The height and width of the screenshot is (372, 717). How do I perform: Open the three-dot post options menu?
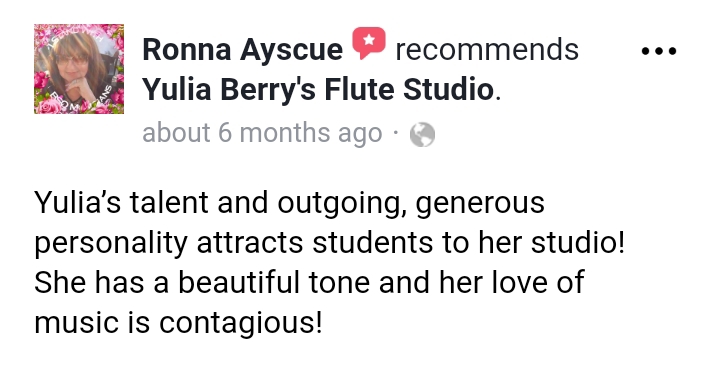pos(658,51)
